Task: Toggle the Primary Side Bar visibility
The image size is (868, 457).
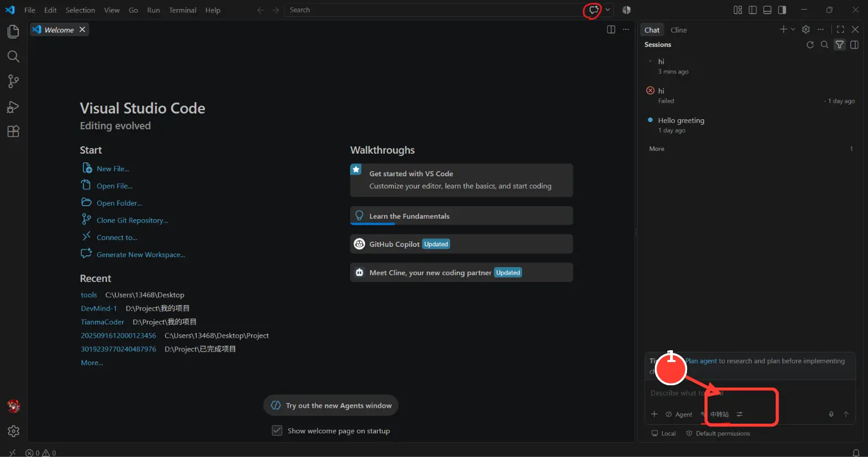Action: point(752,10)
